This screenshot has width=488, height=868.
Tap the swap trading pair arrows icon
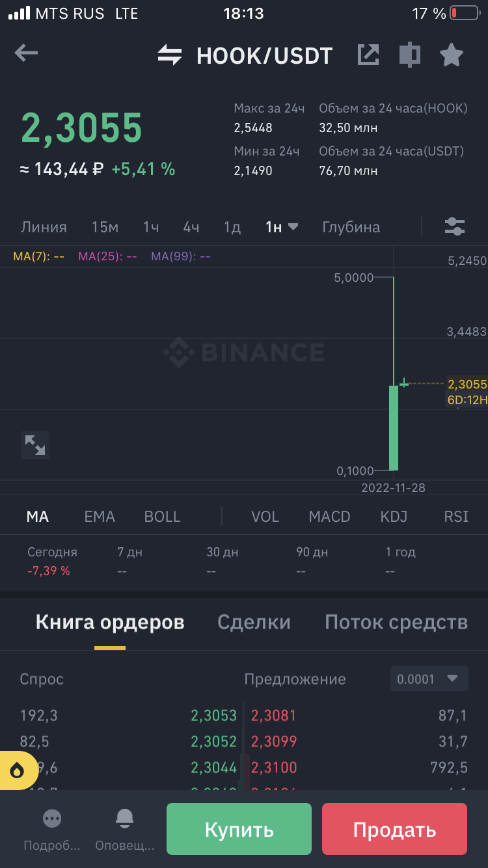pyautogui.click(x=170, y=55)
